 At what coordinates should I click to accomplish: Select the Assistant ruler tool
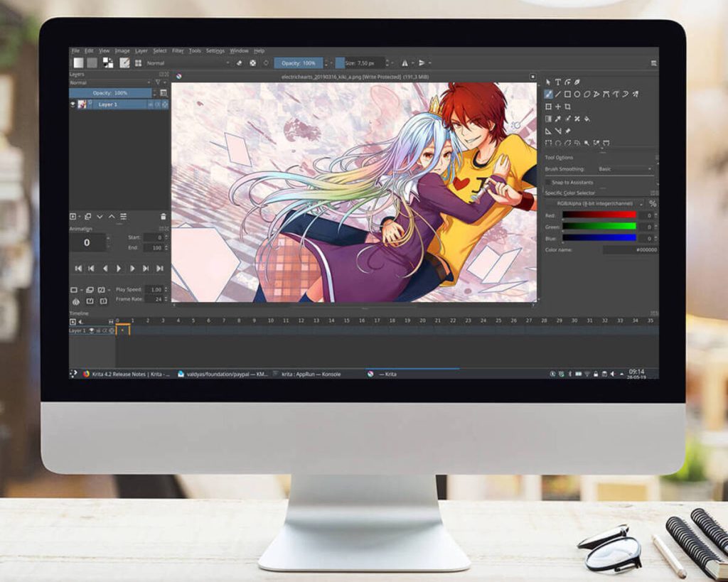[548, 131]
